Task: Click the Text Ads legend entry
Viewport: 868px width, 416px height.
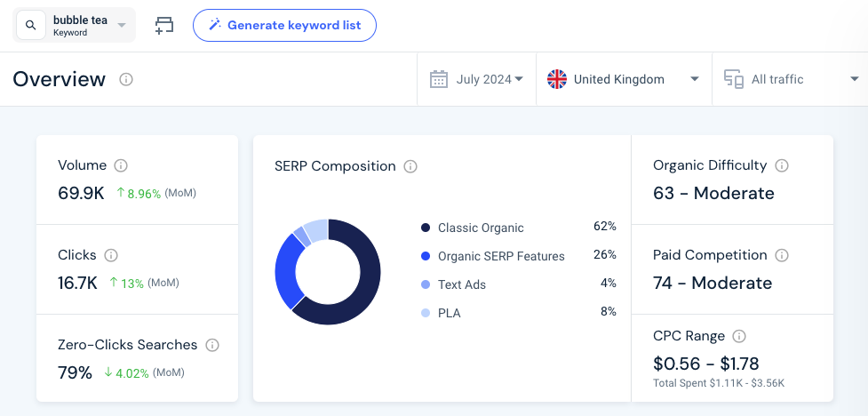Action: click(x=461, y=285)
